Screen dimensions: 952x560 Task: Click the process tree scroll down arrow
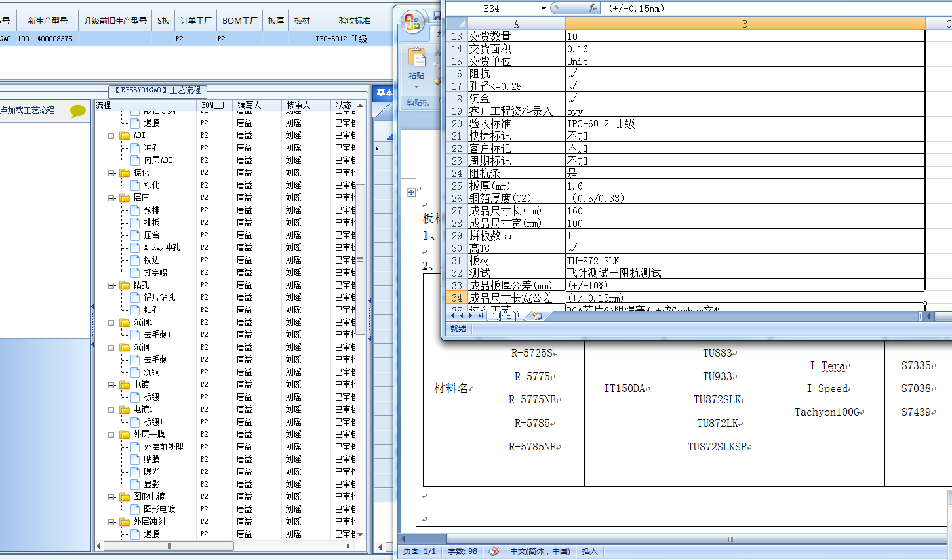pos(360,534)
